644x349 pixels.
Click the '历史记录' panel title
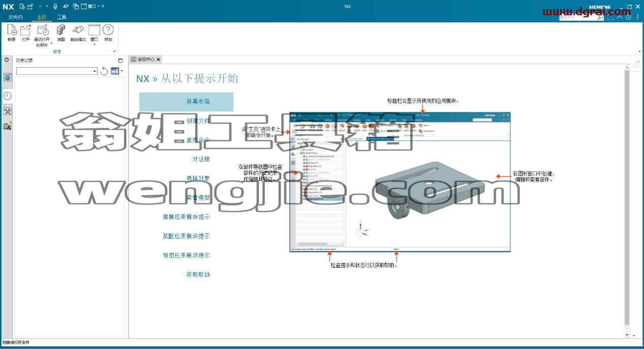(24, 61)
